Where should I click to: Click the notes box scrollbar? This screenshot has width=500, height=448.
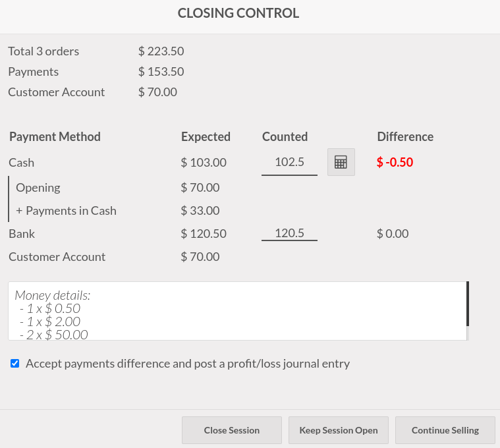pyautogui.click(x=468, y=304)
